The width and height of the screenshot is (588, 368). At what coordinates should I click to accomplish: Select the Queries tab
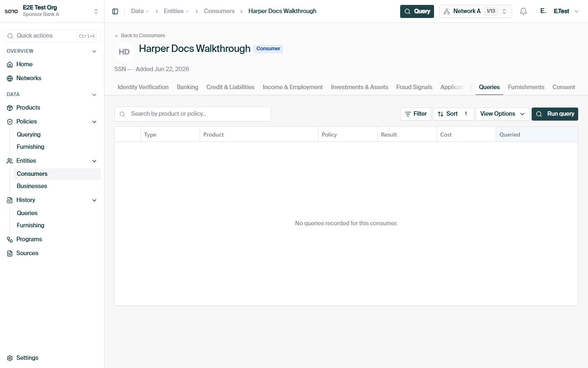[489, 87]
